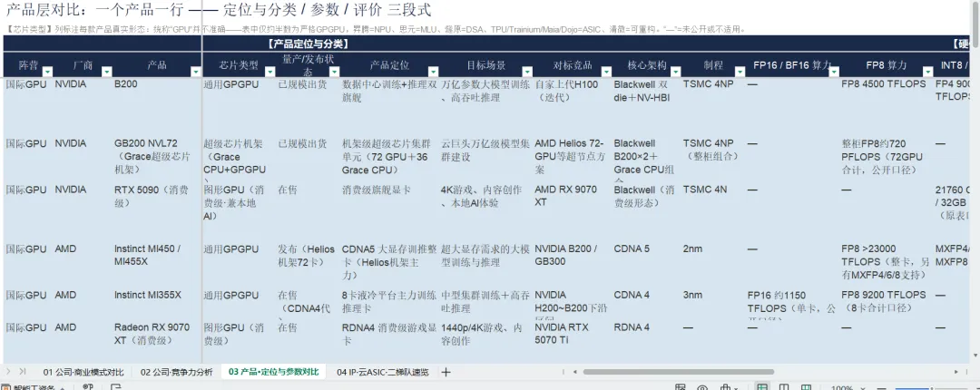Open the 芯片类型 column filter dropdown

tap(270, 72)
